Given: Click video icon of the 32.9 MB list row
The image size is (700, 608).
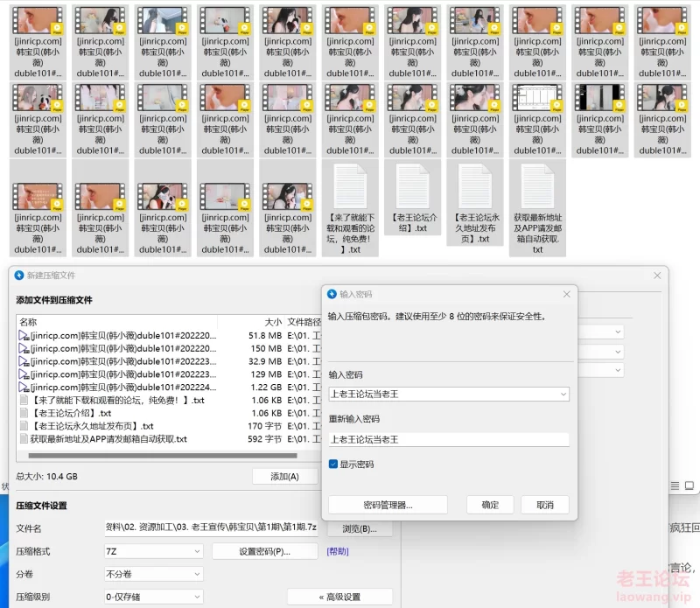Looking at the screenshot, I should [24, 361].
